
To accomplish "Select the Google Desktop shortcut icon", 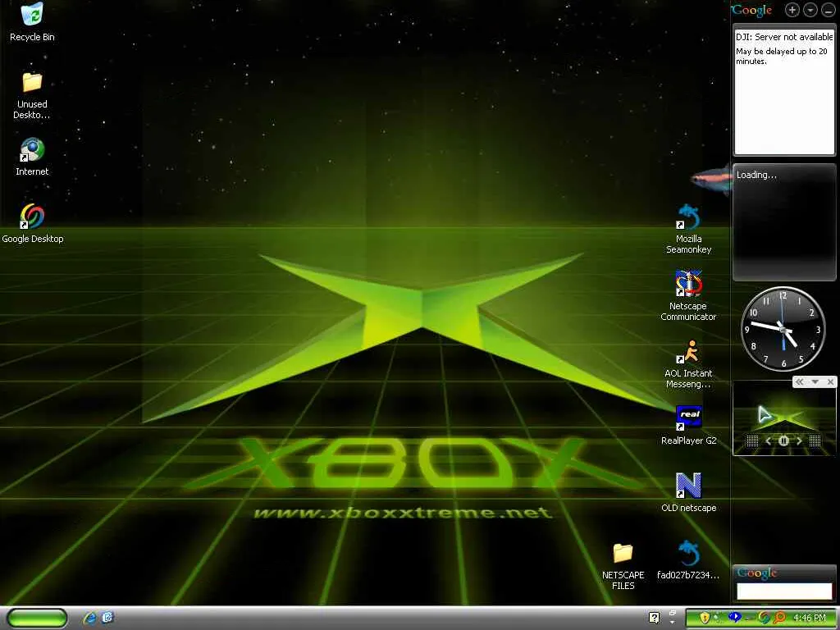I will (32, 223).
